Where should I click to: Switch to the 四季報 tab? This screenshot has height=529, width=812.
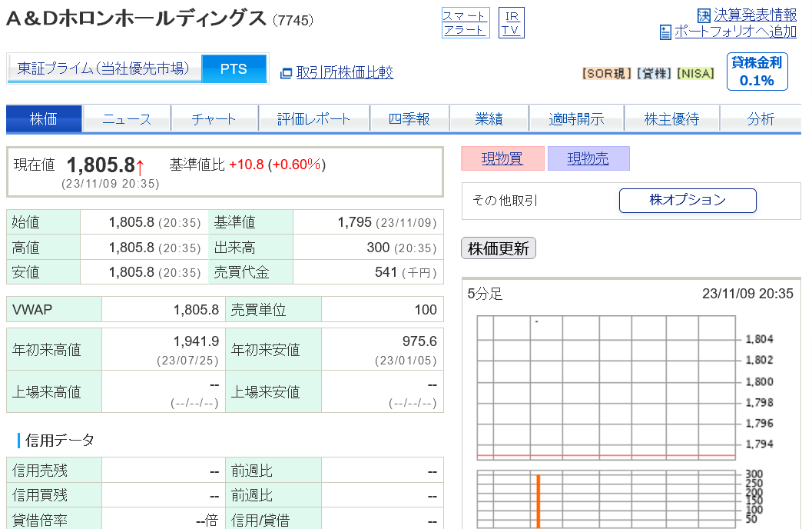pyautogui.click(x=409, y=119)
